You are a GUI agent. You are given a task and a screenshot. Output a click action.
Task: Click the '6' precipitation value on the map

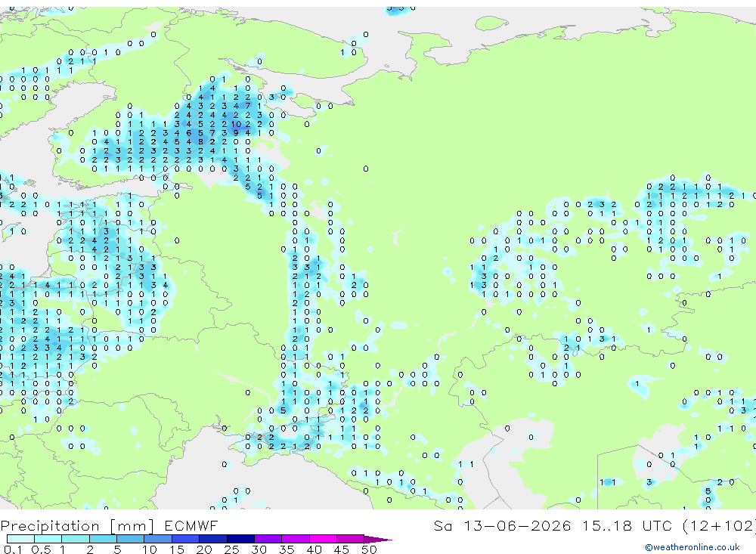[188, 132]
